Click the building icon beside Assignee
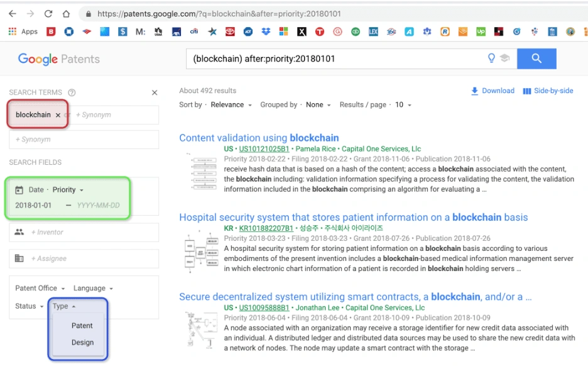588x366 pixels. 19,258
